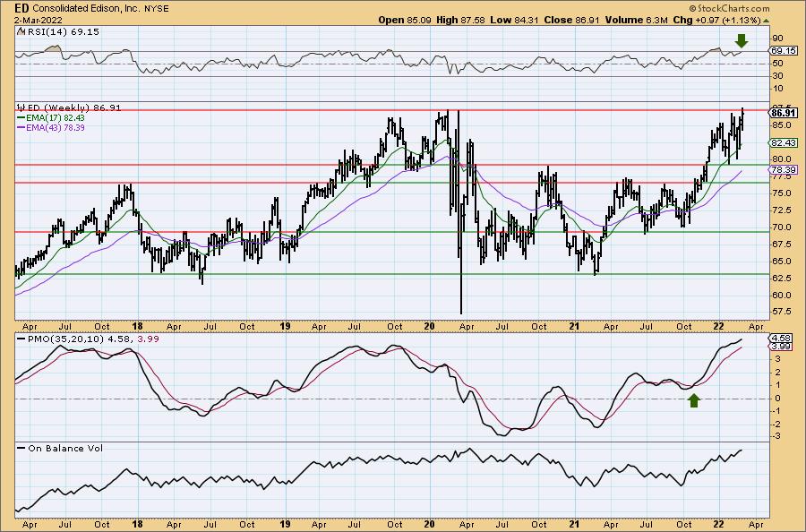Click the -2 level on the PMO axis
Image resolution: width=806 pixels, height=532 pixels.
[776, 424]
